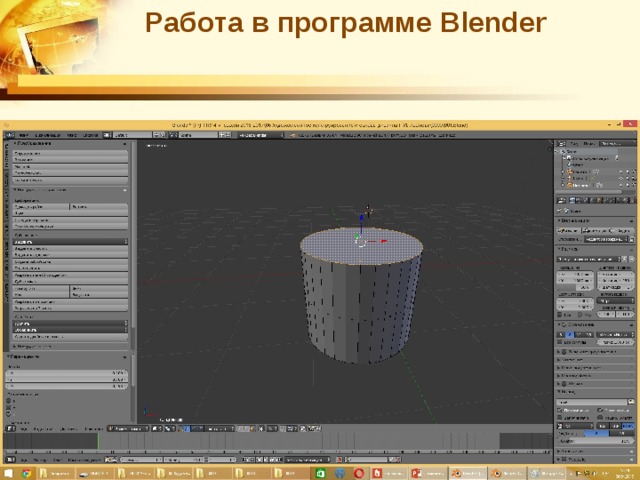Click the operator vector X value field
This screenshot has width=640, height=480.
pos(67,373)
